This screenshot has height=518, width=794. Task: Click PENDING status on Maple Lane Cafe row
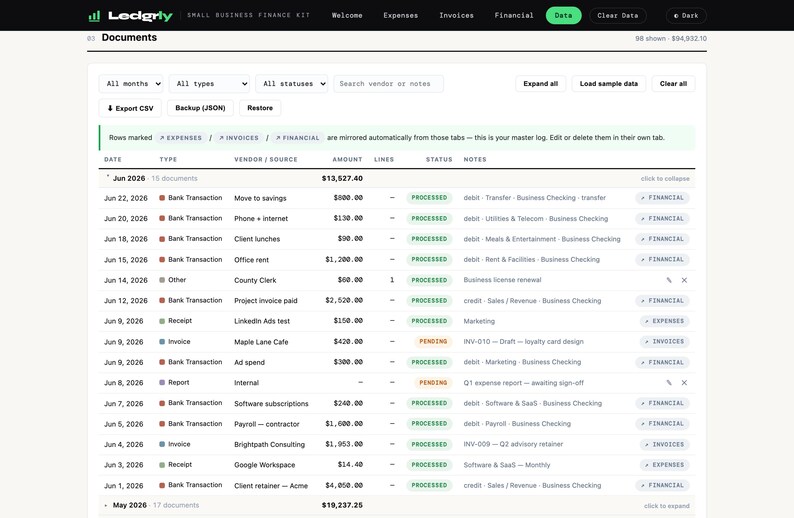click(433, 342)
